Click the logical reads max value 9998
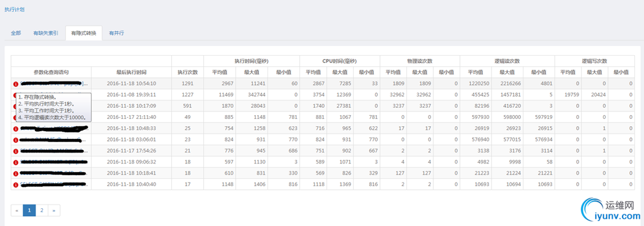Viewport: 644px width, 226px height. (515, 162)
